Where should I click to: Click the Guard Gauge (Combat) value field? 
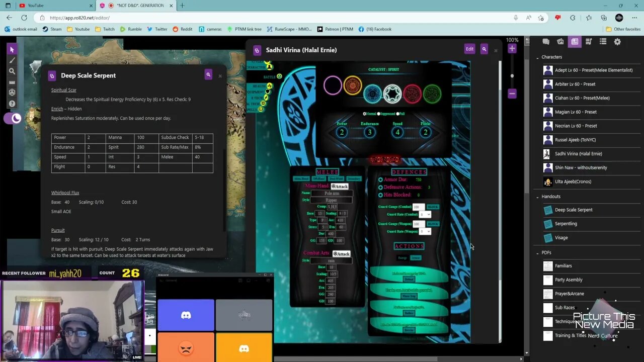pos(419,207)
